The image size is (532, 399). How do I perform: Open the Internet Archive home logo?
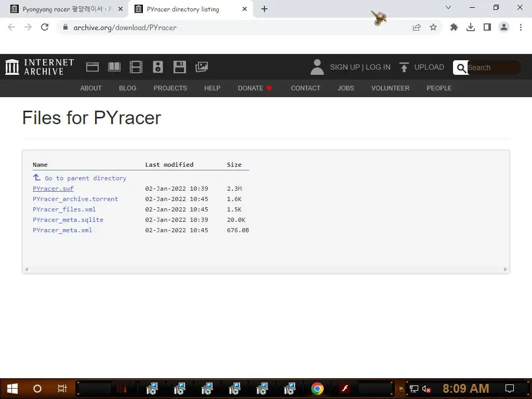point(39,67)
